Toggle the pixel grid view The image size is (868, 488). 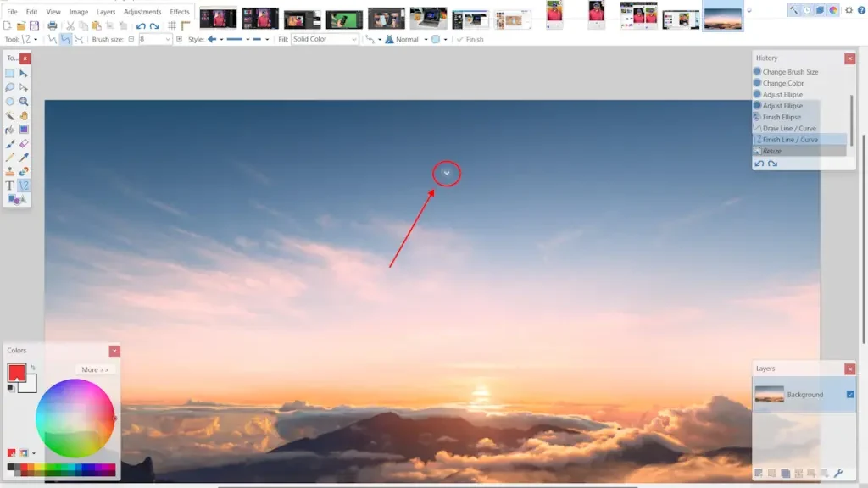point(172,26)
